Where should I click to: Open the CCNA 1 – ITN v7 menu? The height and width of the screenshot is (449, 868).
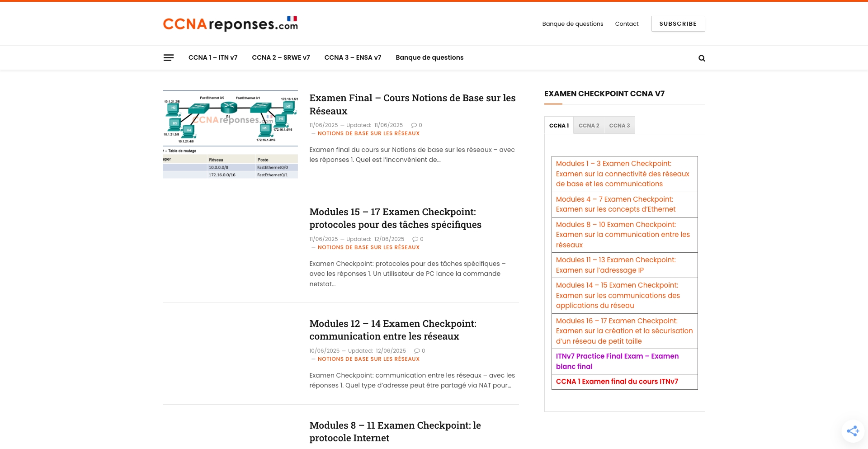[x=213, y=57]
